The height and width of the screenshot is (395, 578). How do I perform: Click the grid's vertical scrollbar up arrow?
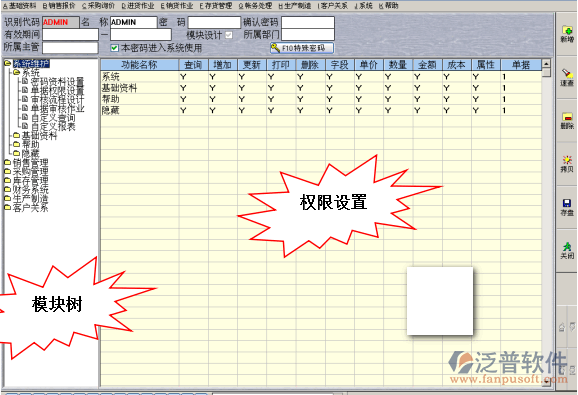tap(546, 64)
